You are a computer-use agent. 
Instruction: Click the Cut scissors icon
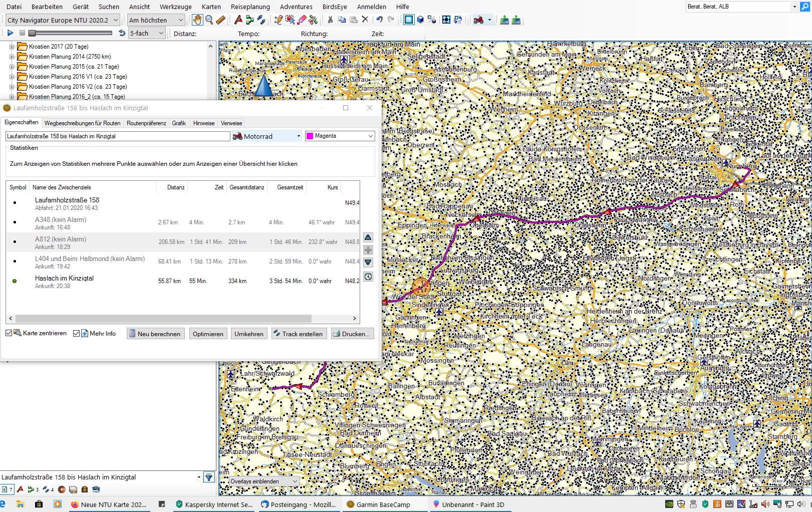330,20
